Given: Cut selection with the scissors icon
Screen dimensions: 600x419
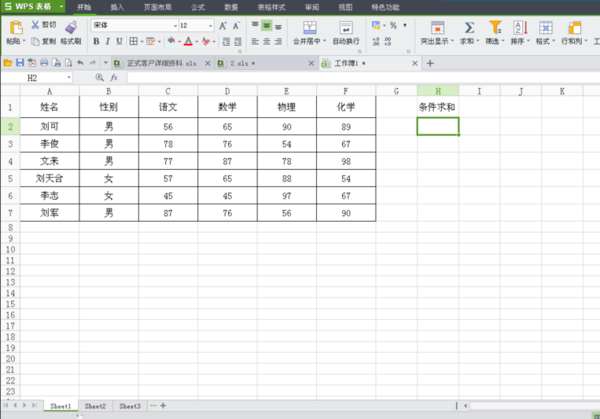Looking at the screenshot, I should (x=35, y=25).
